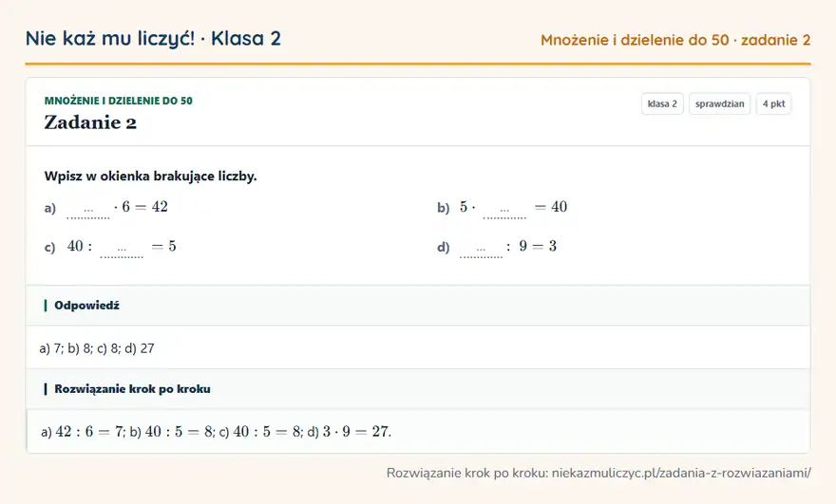Select the 'sprawdzian' tag
836x504 pixels.
coord(719,103)
